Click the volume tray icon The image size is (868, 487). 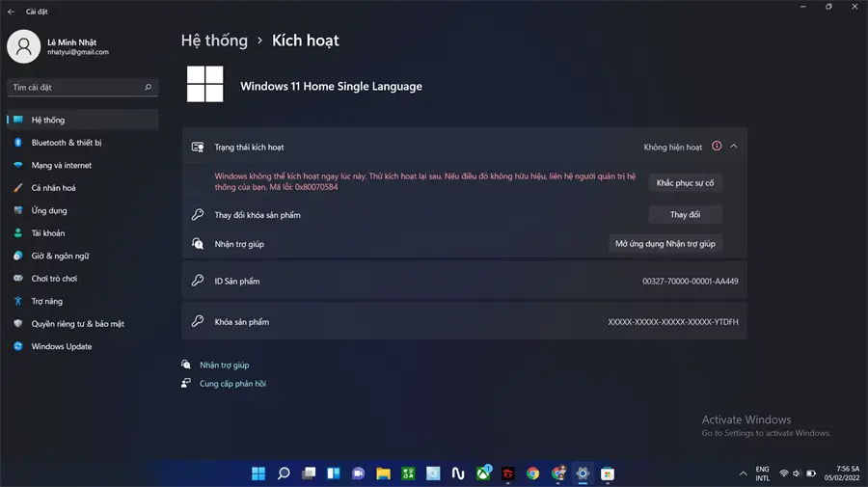pyautogui.click(x=797, y=473)
